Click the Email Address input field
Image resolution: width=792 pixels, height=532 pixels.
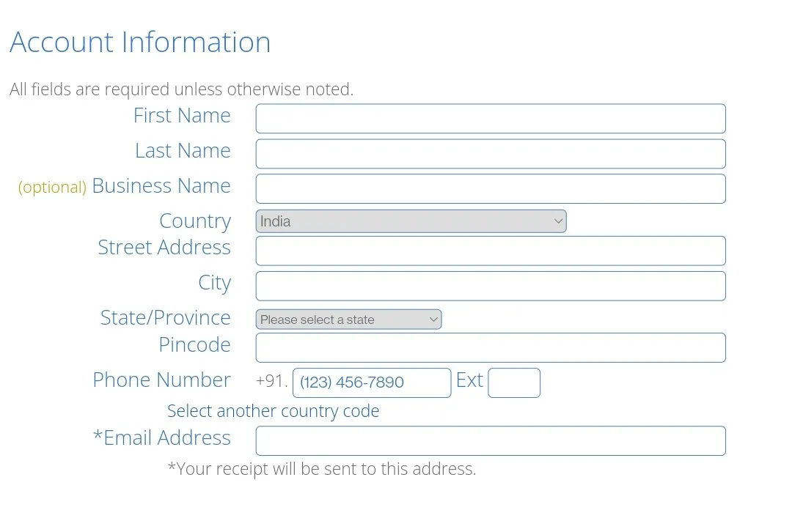pyautogui.click(x=491, y=441)
